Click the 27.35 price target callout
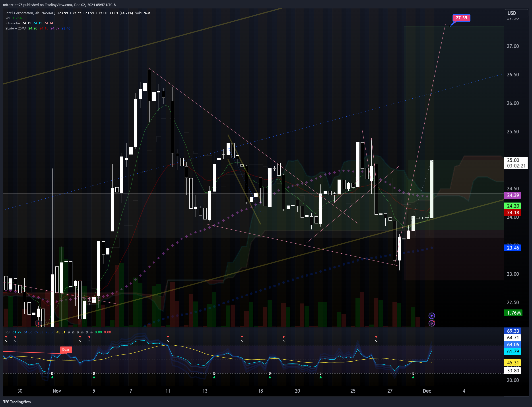The height and width of the screenshot is (407, 532). pos(461,18)
